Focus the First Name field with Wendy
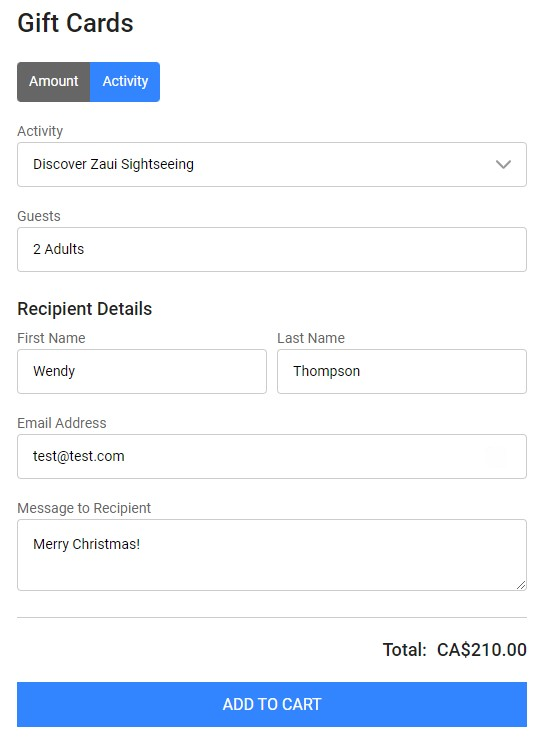 [x=142, y=372]
